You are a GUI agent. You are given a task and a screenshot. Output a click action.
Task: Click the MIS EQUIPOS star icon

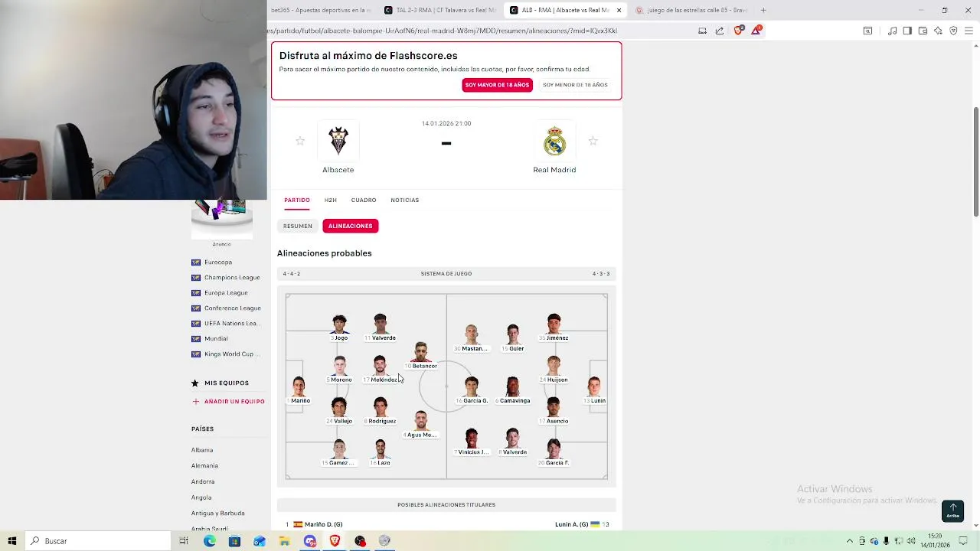(x=195, y=383)
